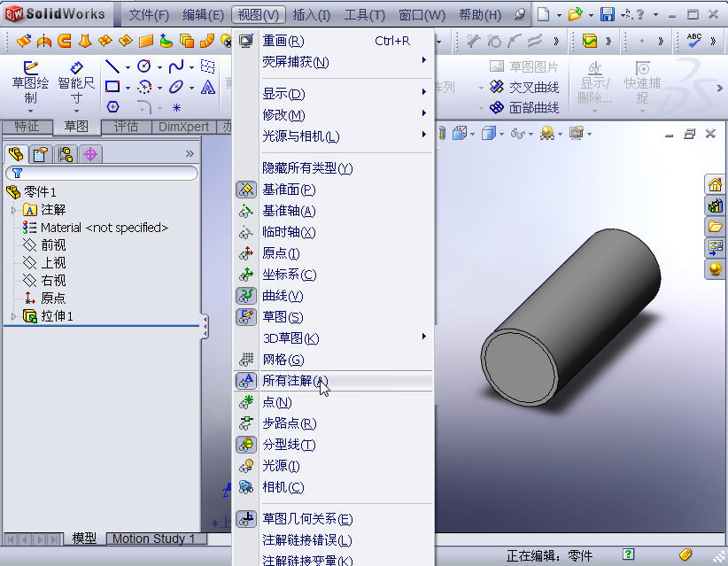Expand the 注解 annotations tree node
Screen dimensions: 728x566
pyautogui.click(x=13, y=210)
